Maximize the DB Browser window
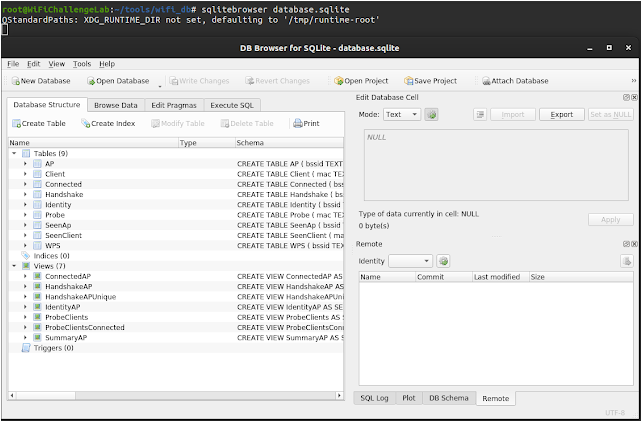 pos(609,48)
